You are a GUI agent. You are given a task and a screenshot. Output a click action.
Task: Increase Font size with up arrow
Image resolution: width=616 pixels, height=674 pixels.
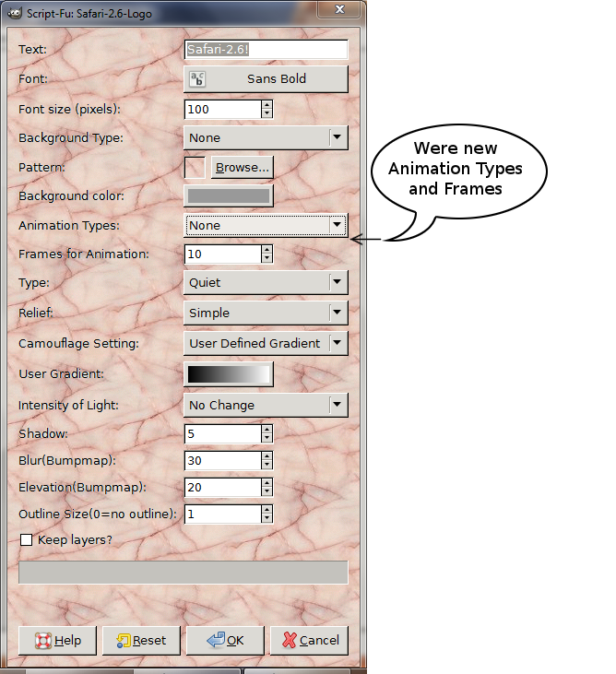point(267,105)
